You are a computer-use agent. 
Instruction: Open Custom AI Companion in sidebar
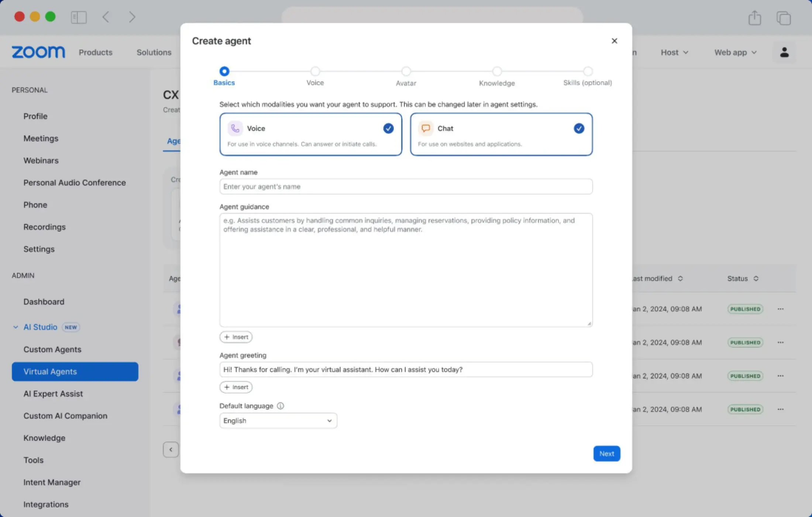coord(65,416)
